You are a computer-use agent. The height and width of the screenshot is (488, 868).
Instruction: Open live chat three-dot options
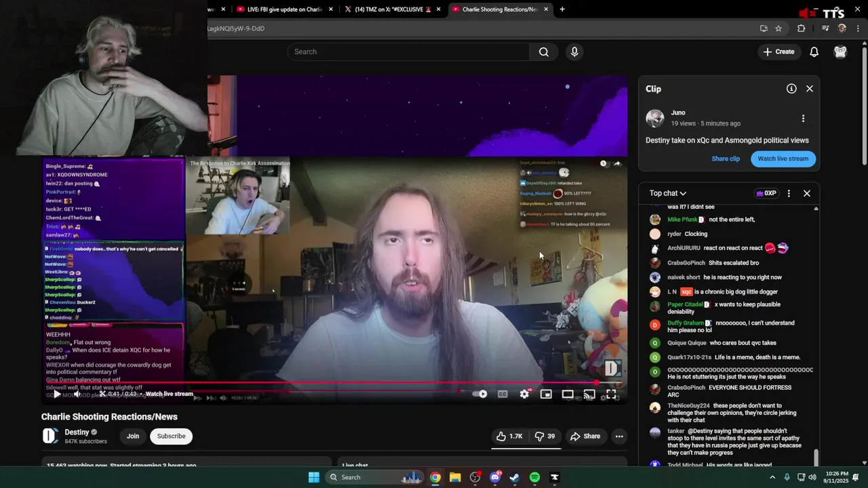coord(789,193)
